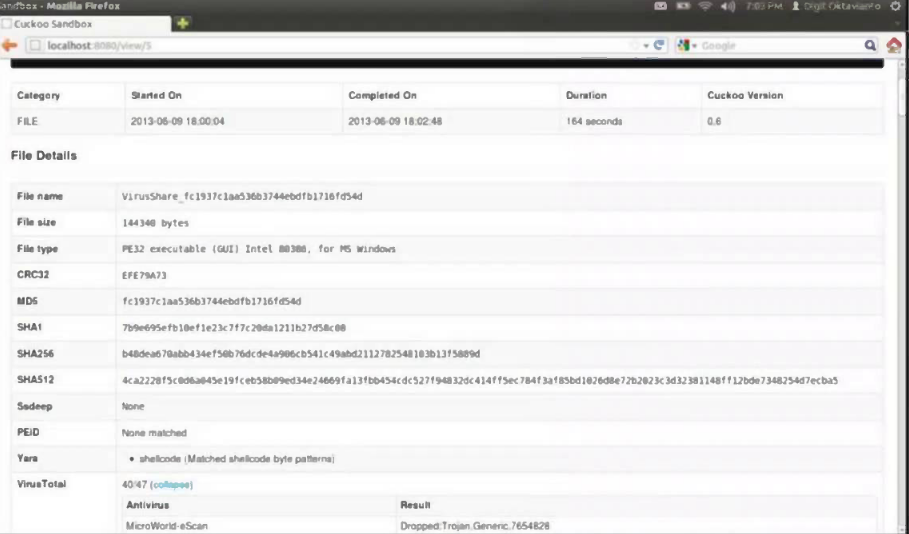Select the CRC32 value EFE79A73

click(144, 275)
